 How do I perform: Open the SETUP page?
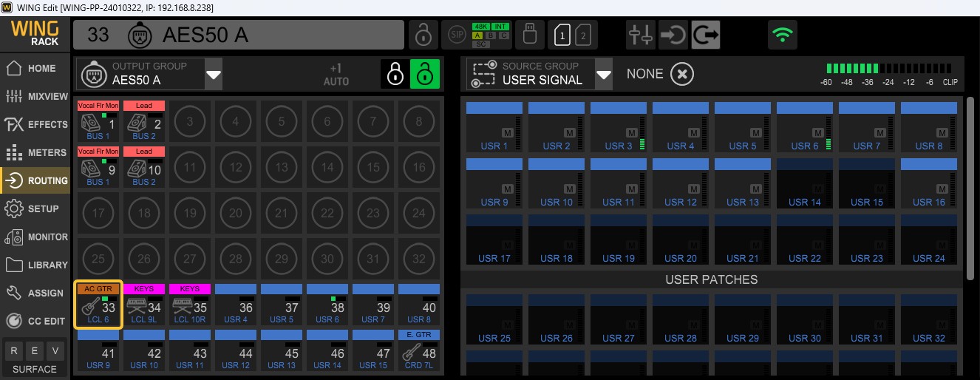(x=35, y=208)
